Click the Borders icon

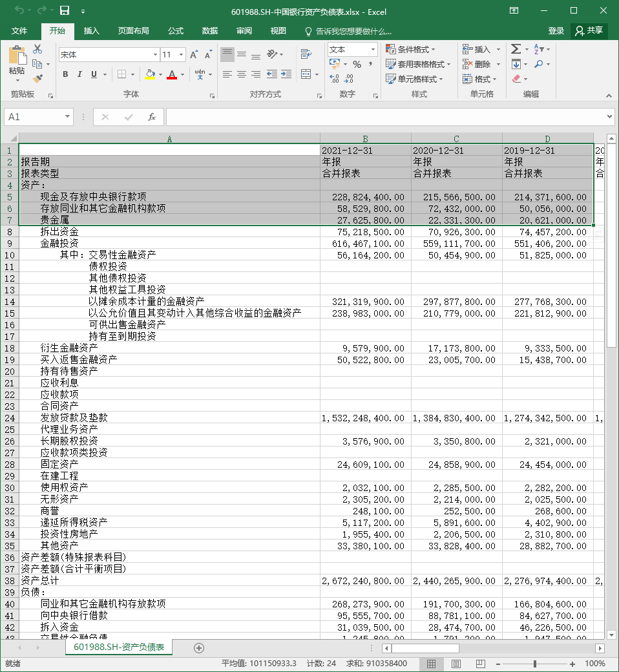coord(121,74)
